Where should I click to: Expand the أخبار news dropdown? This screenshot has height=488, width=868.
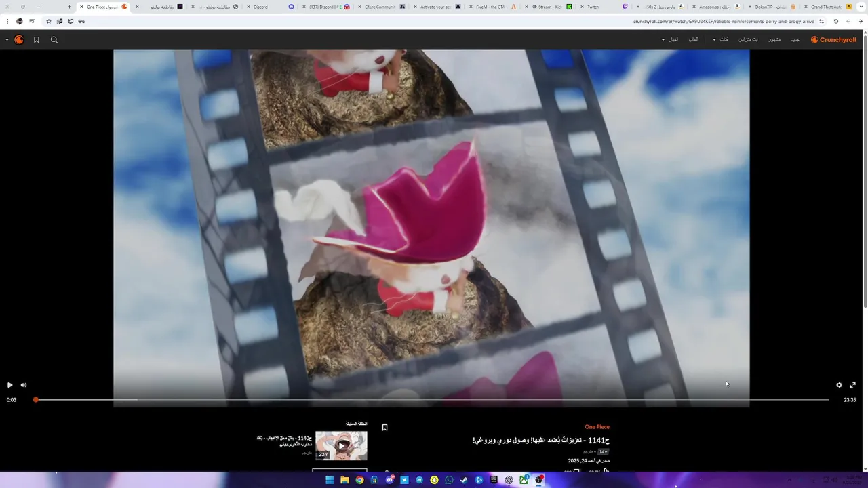pyautogui.click(x=670, y=39)
